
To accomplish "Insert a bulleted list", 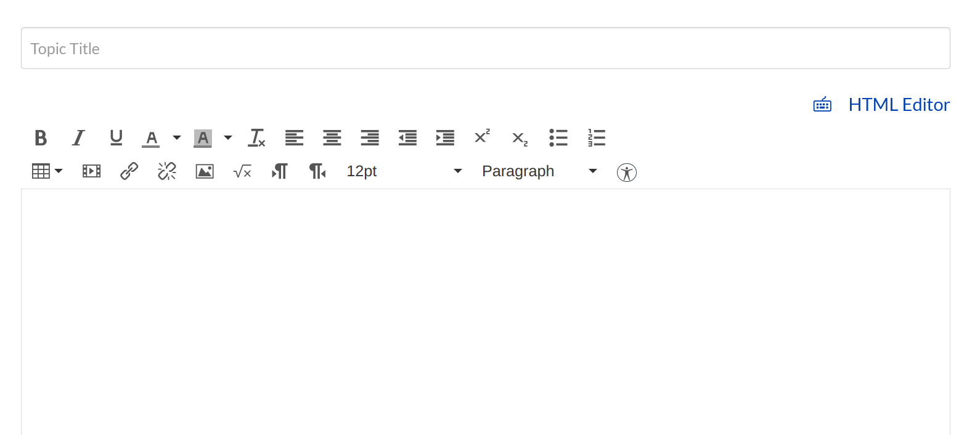I will pos(558,138).
